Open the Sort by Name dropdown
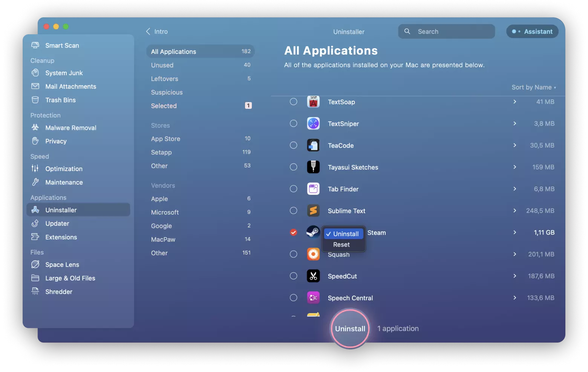The height and width of the screenshot is (372, 588). (x=534, y=87)
